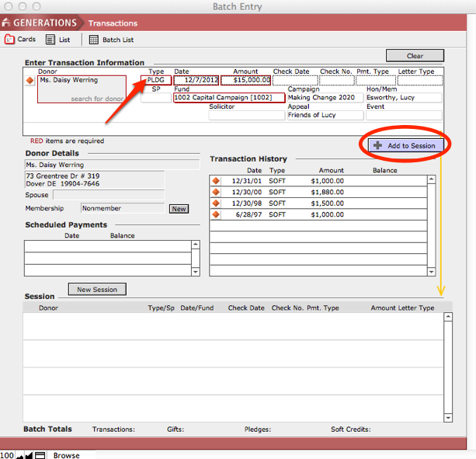Open the Cards view
The image size is (476, 459).
click(x=20, y=40)
